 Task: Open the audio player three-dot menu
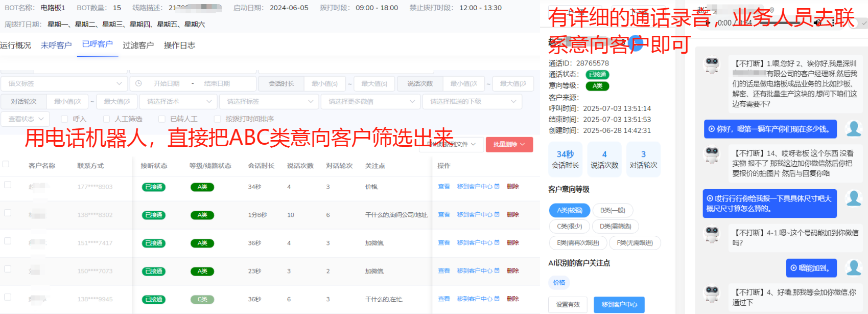(x=833, y=23)
